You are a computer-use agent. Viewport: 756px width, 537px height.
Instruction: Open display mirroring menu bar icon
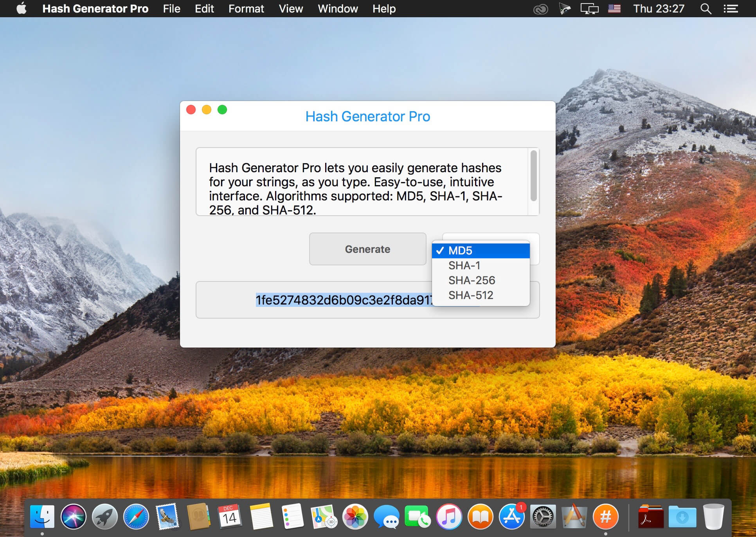click(x=589, y=9)
